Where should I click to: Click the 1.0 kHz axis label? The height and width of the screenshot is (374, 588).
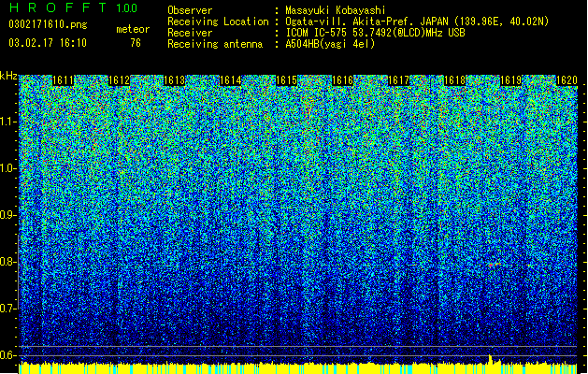click(7, 168)
